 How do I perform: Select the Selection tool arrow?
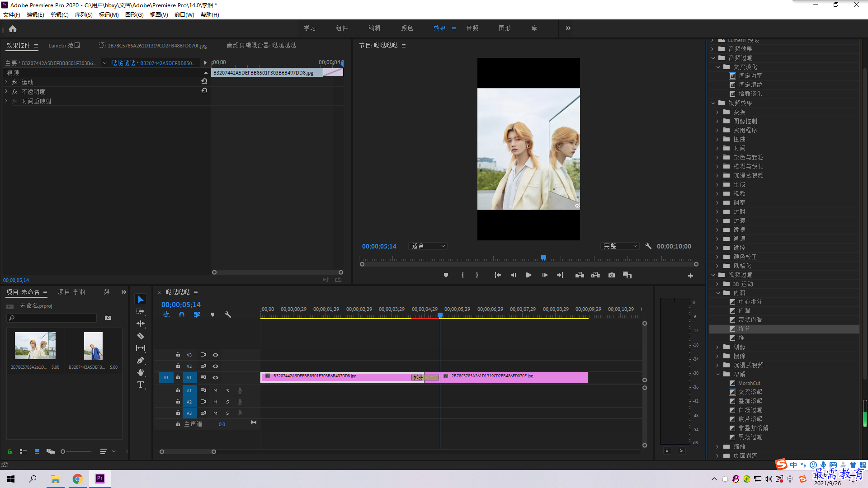pyautogui.click(x=141, y=300)
